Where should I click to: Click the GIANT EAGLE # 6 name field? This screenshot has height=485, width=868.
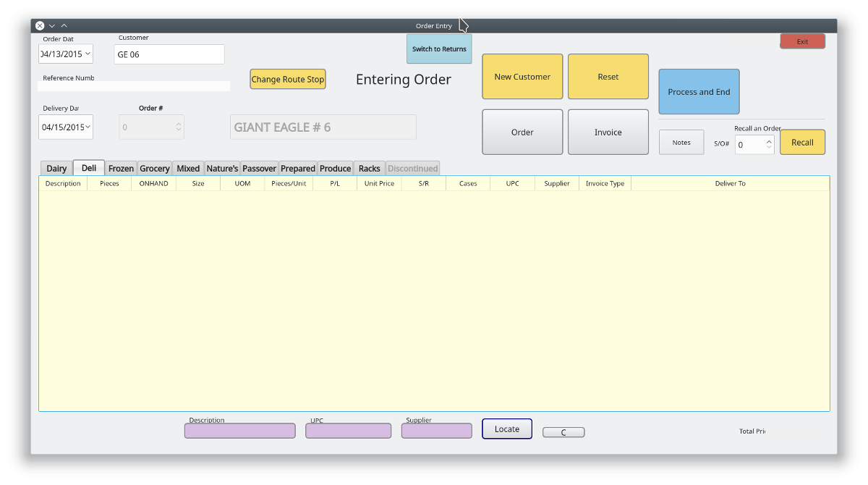tap(323, 127)
